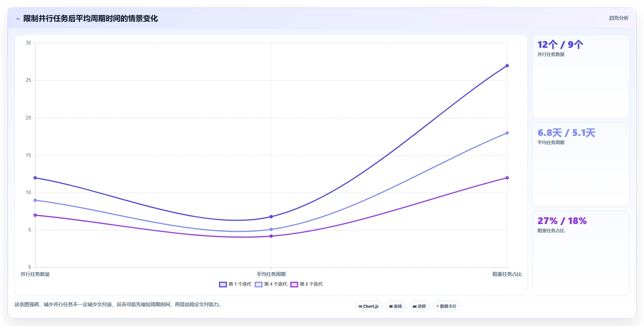
Task: Click the 第 8 个迭代 legend label
Action: [311, 284]
